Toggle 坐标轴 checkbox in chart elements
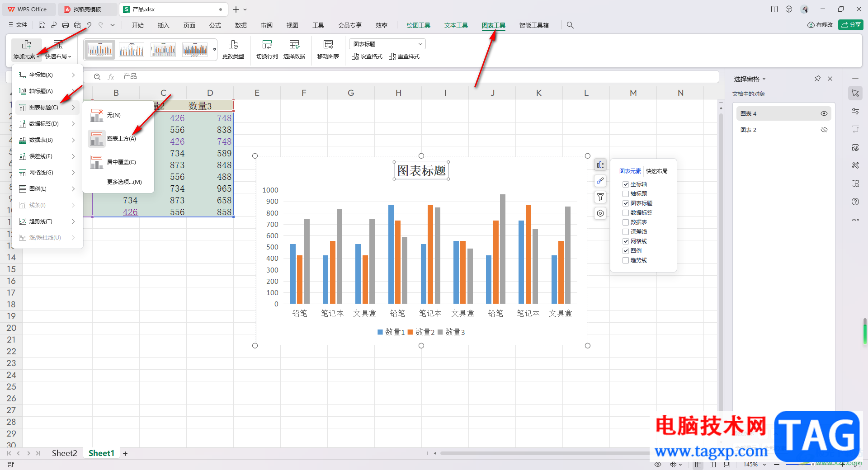Viewport: 868px width, 470px height. [626, 184]
